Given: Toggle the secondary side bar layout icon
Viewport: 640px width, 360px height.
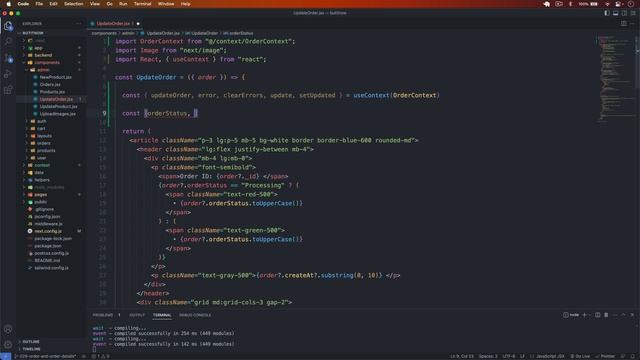Looking at the screenshot, I should click(624, 13).
